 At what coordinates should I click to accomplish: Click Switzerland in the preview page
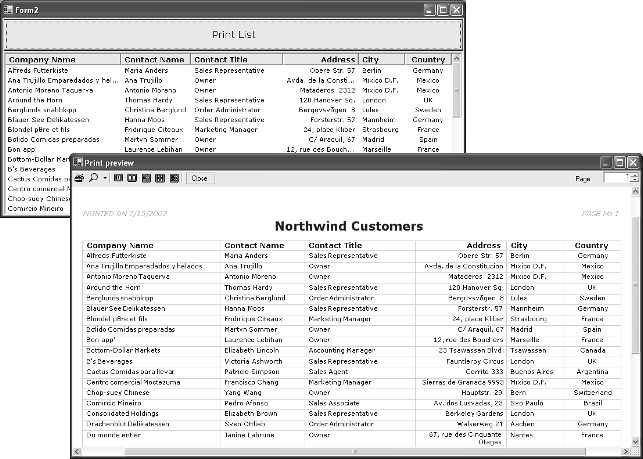593,393
